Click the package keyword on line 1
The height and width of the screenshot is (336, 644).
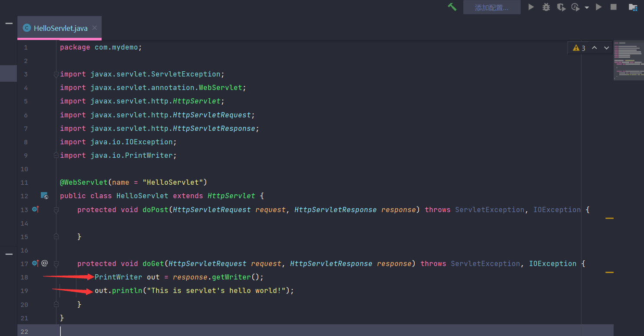point(75,47)
